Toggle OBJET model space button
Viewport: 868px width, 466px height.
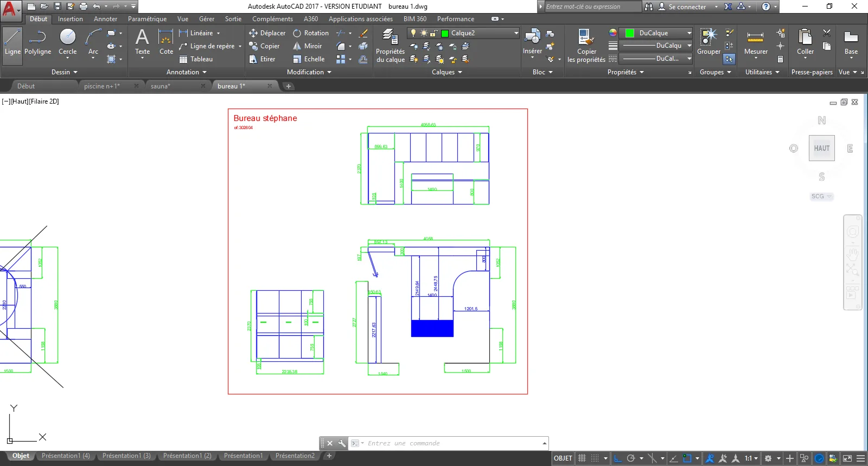tap(563, 458)
